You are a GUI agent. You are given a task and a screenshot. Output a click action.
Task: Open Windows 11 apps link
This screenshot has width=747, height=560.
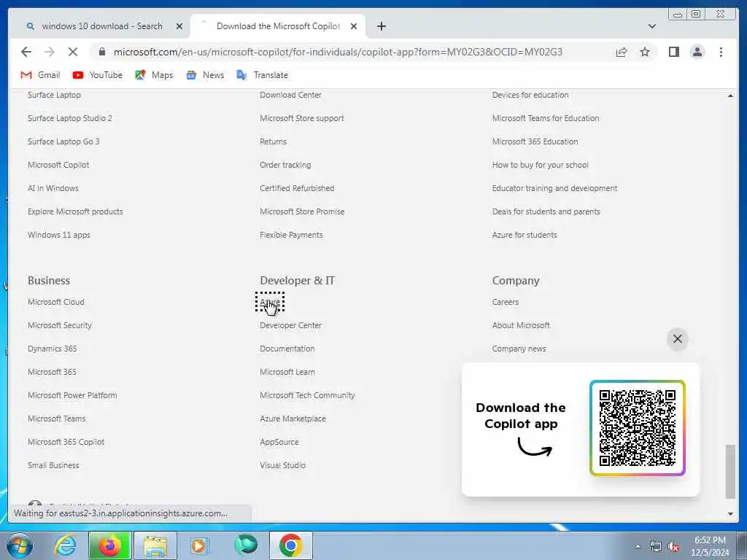pos(58,235)
